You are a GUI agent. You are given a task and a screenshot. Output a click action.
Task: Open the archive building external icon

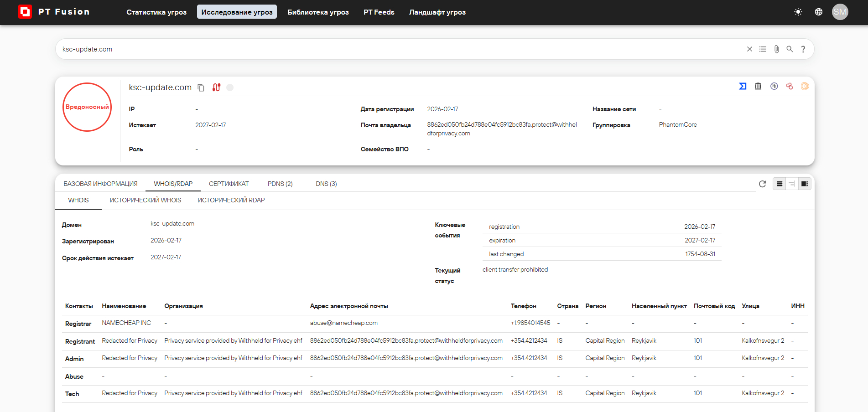[x=758, y=86]
